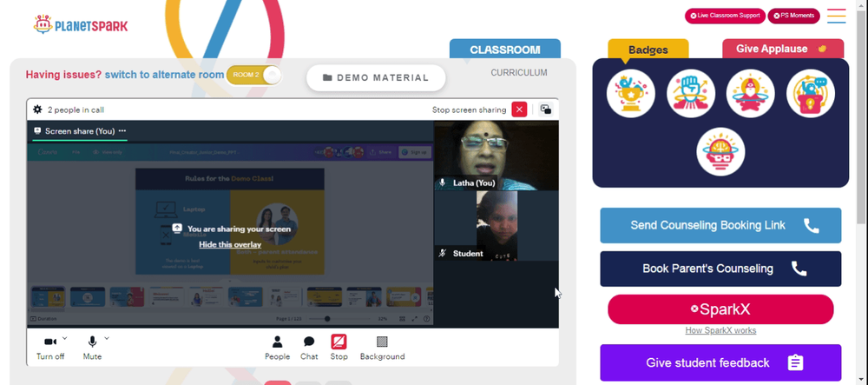This screenshot has height=385, width=868.
Task: Click the 2 people in call label
Action: pyautogui.click(x=76, y=110)
